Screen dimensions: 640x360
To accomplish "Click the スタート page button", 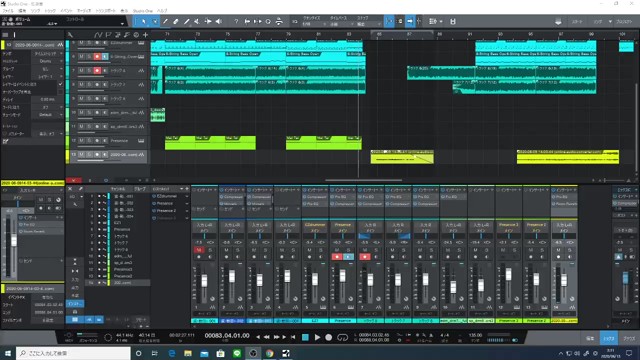I will (577, 22).
